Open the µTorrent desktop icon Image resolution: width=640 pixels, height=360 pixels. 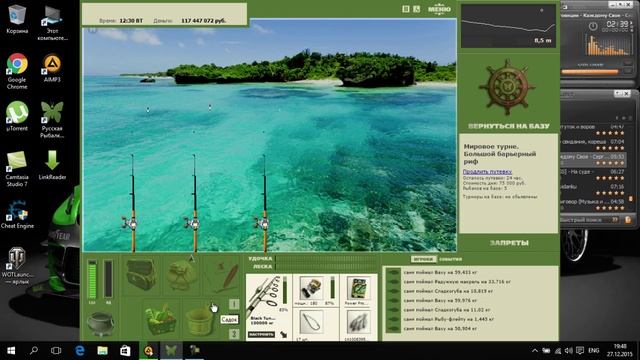tap(17, 116)
